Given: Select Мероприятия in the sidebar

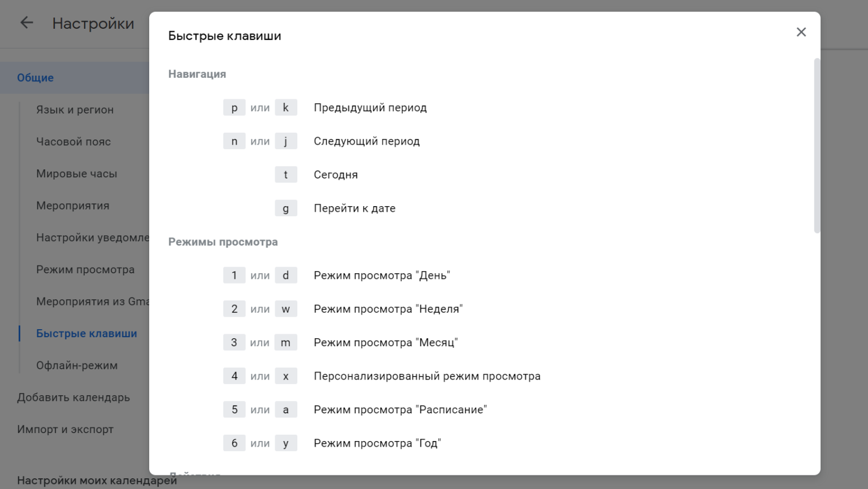Looking at the screenshot, I should click(73, 206).
